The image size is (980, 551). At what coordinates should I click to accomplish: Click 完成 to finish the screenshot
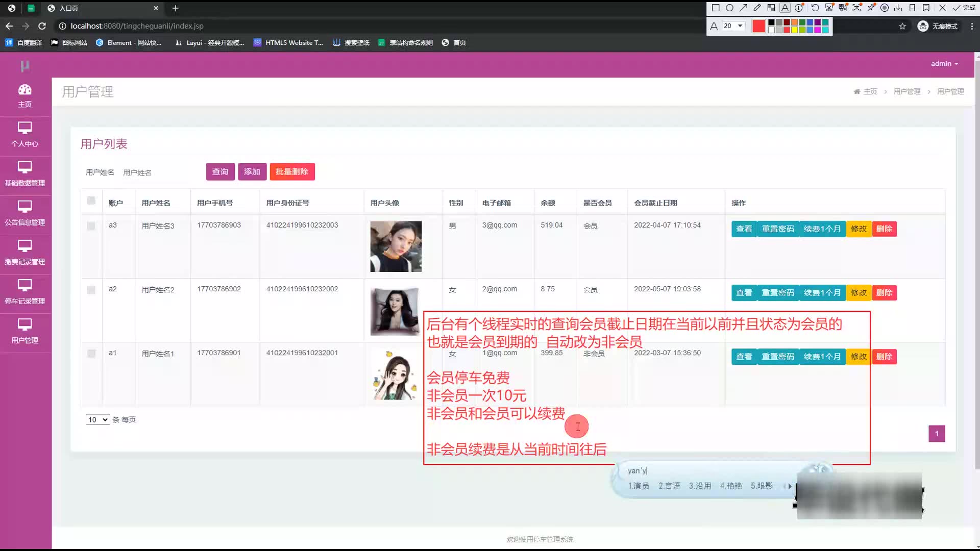click(x=964, y=8)
